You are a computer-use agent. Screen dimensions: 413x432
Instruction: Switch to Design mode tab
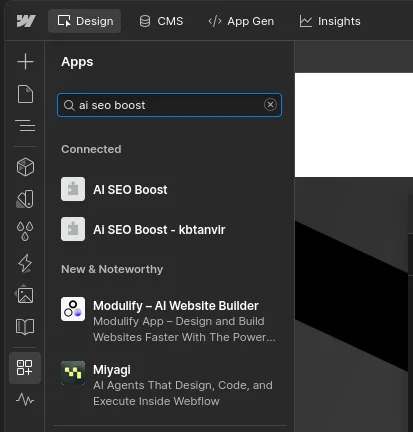click(x=85, y=21)
